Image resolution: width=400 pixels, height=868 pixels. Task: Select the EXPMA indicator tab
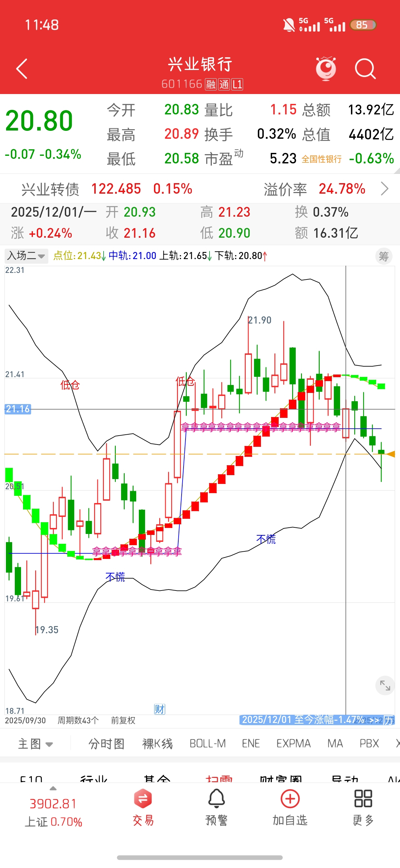click(293, 744)
